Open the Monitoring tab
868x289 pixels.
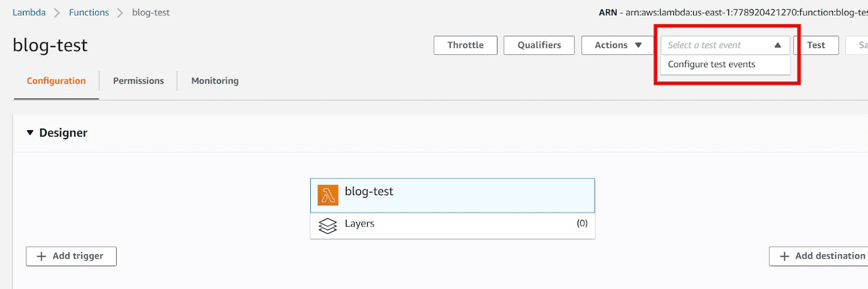point(215,81)
